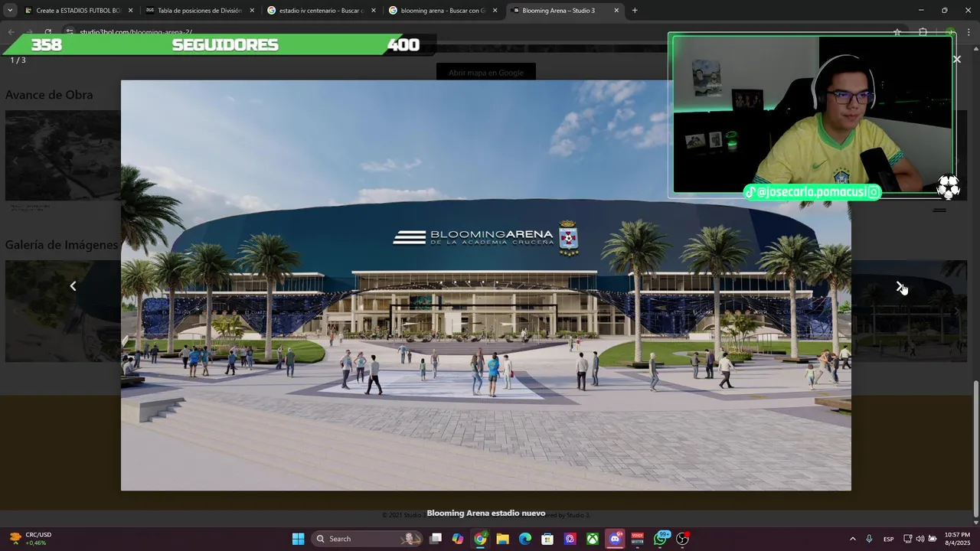Image resolution: width=980 pixels, height=551 pixels.
Task: Click Abrir mapa en Google button
Action: click(x=486, y=73)
